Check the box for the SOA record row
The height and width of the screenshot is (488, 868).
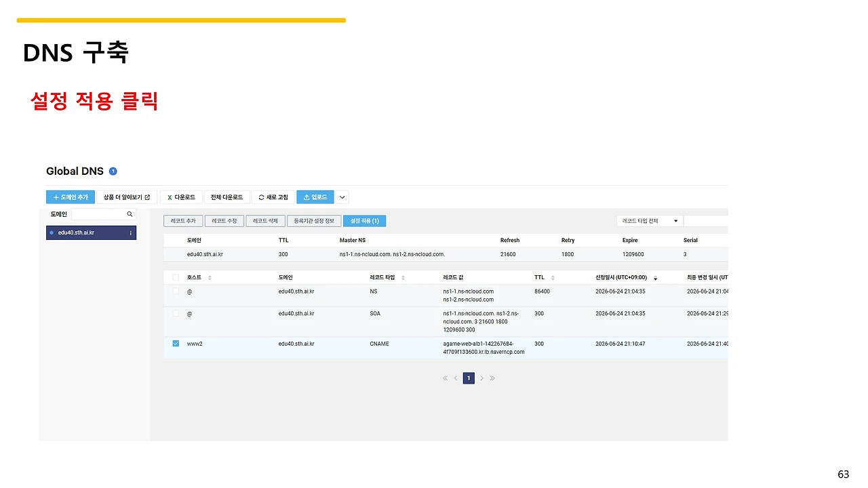tap(176, 314)
